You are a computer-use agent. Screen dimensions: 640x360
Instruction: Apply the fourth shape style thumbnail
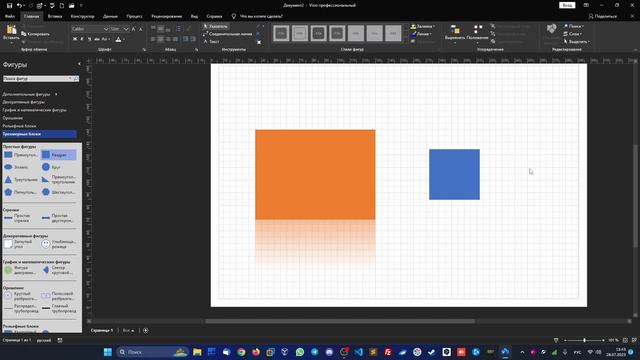[x=337, y=33]
